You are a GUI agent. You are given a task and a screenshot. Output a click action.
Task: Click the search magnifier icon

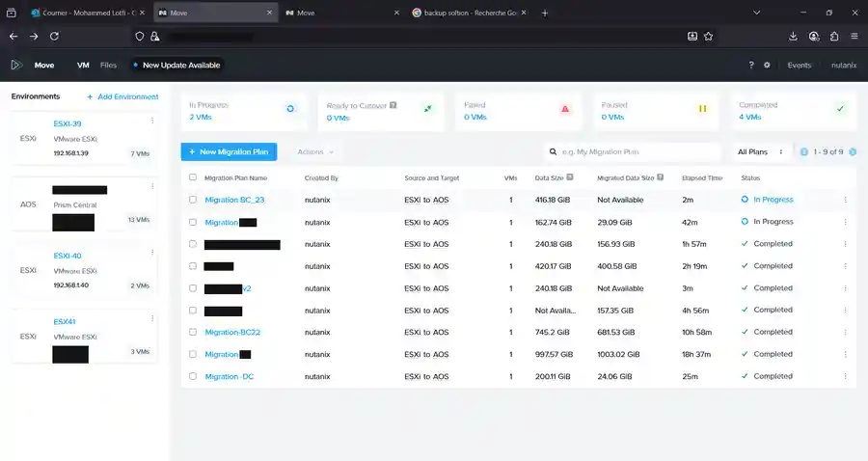[x=553, y=151]
